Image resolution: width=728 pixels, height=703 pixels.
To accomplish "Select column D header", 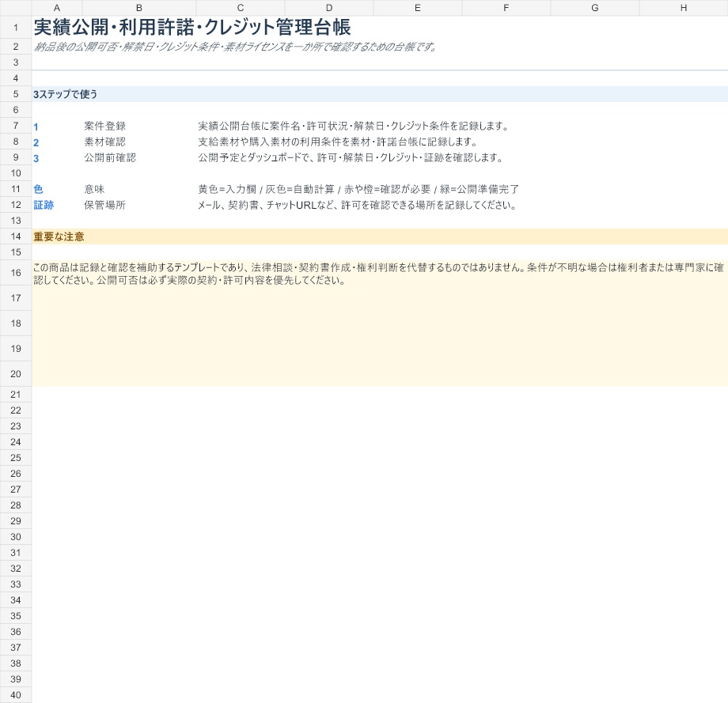I will [329, 8].
